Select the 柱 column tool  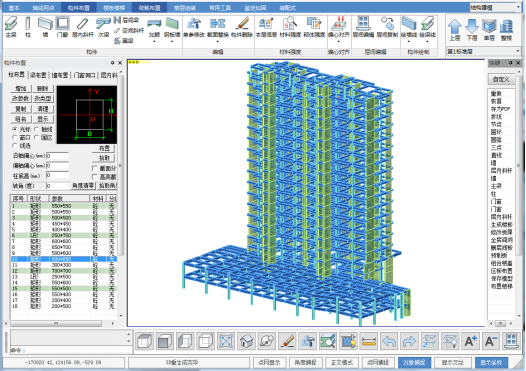tap(28, 27)
